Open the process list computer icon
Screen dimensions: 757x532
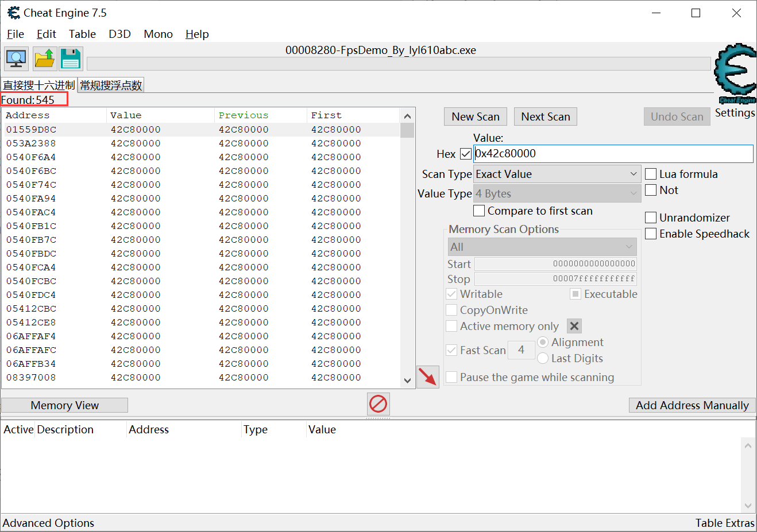pyautogui.click(x=16, y=59)
